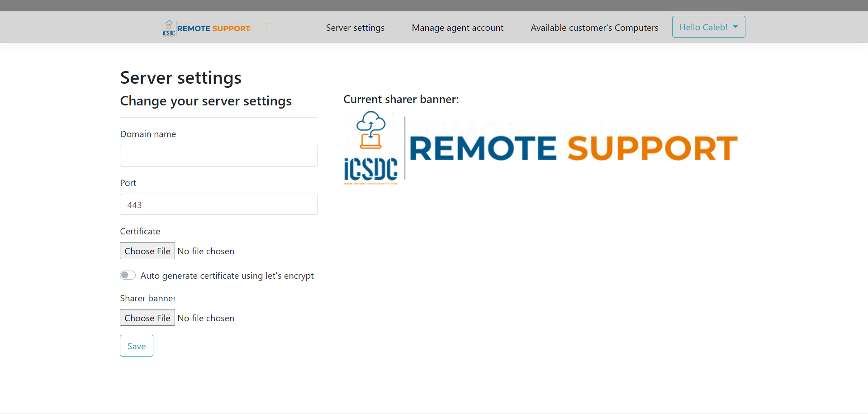Open Server settings in the navbar
Viewport: 868px width, 414px height.
[355, 28]
